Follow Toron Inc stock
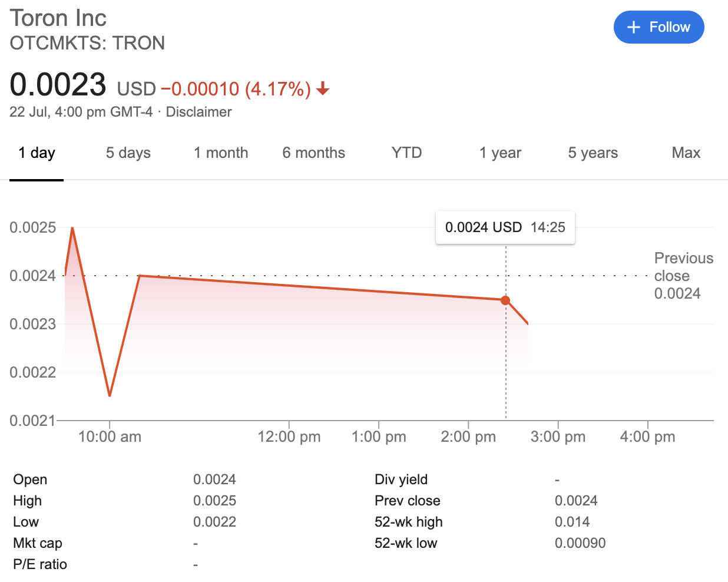The height and width of the screenshot is (582, 728). coord(659,27)
